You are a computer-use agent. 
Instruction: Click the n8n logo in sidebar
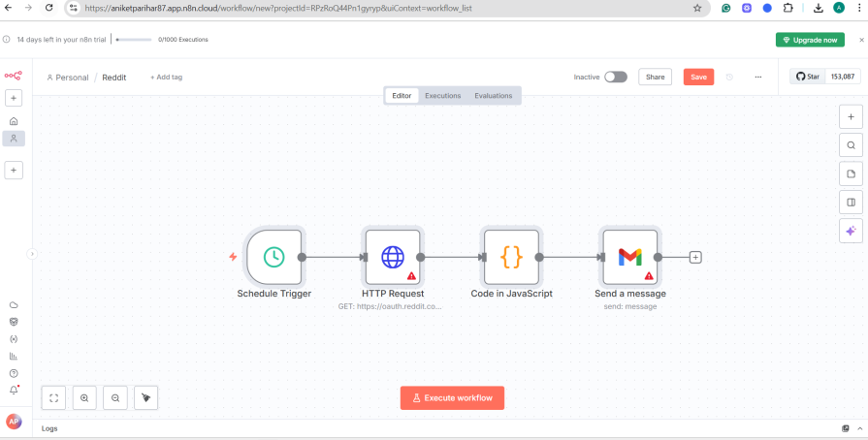(x=14, y=76)
